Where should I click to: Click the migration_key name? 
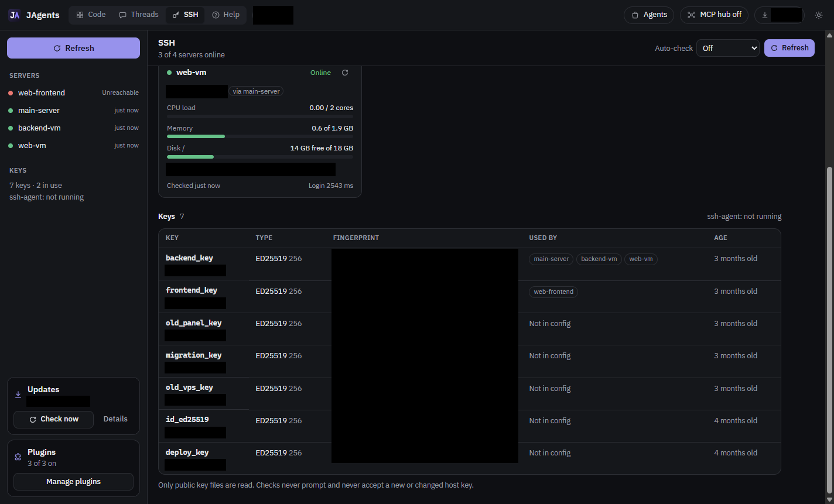point(194,355)
